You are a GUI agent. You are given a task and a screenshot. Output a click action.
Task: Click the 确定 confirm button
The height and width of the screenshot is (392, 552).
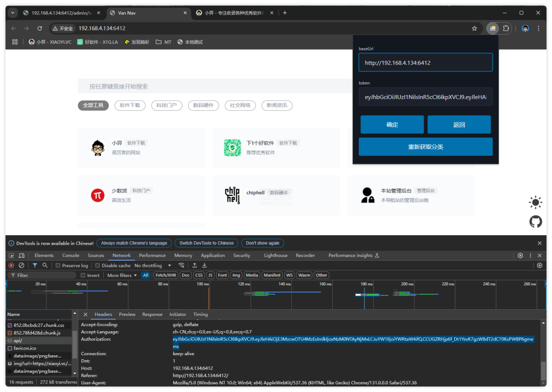coord(392,125)
